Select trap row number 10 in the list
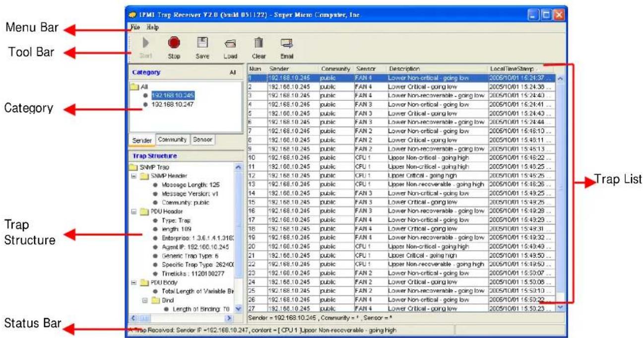Screen dimensions: 644x338 [401, 158]
